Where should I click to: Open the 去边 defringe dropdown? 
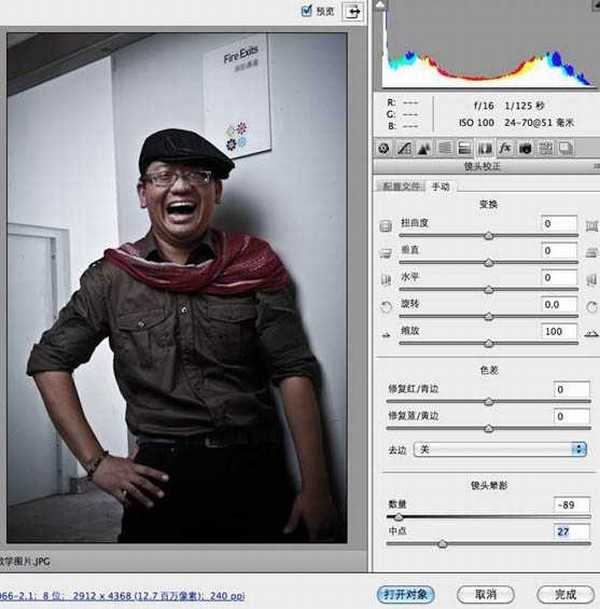point(500,449)
